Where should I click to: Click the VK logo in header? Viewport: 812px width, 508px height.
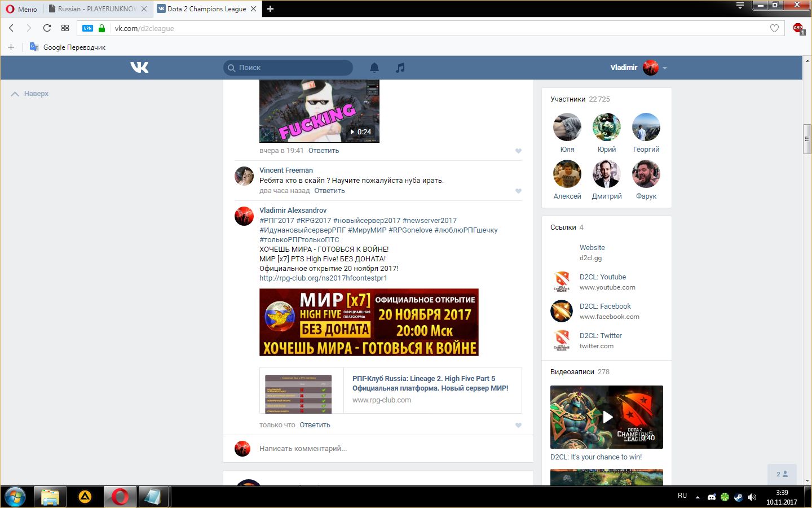pos(139,68)
